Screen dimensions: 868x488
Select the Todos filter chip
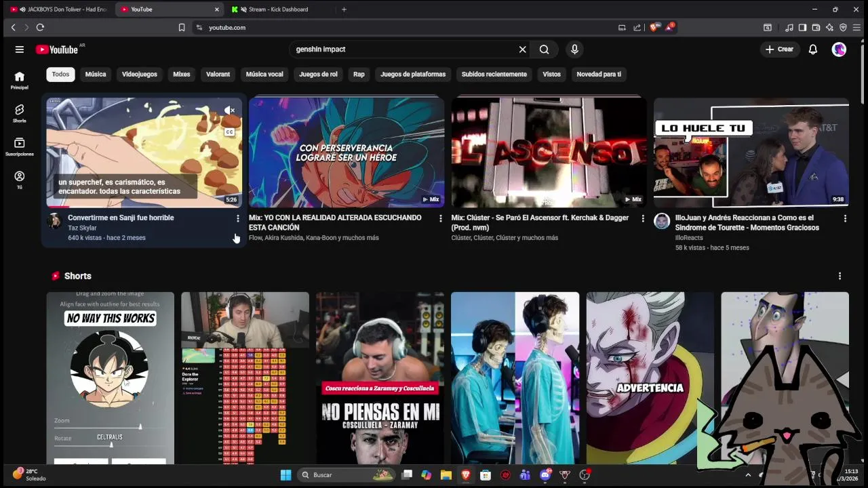pyautogui.click(x=60, y=75)
